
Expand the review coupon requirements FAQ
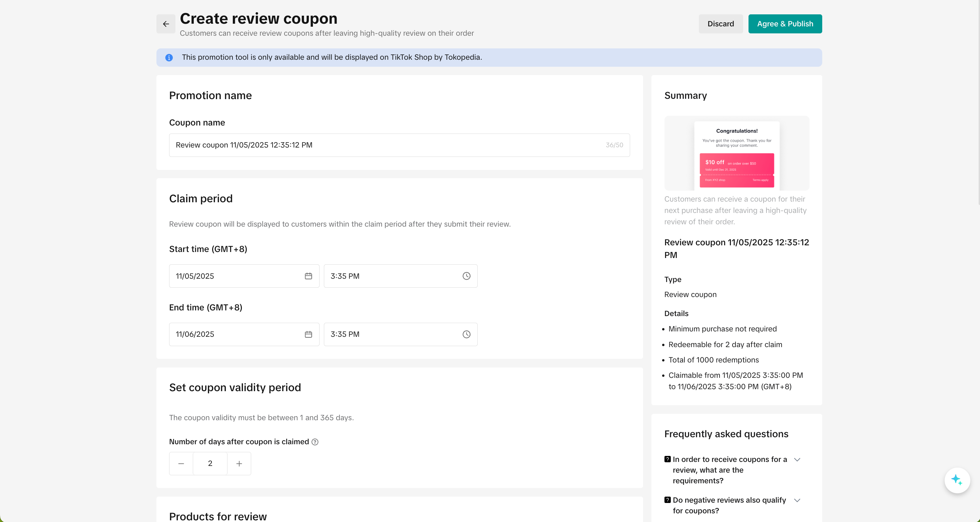(x=797, y=460)
